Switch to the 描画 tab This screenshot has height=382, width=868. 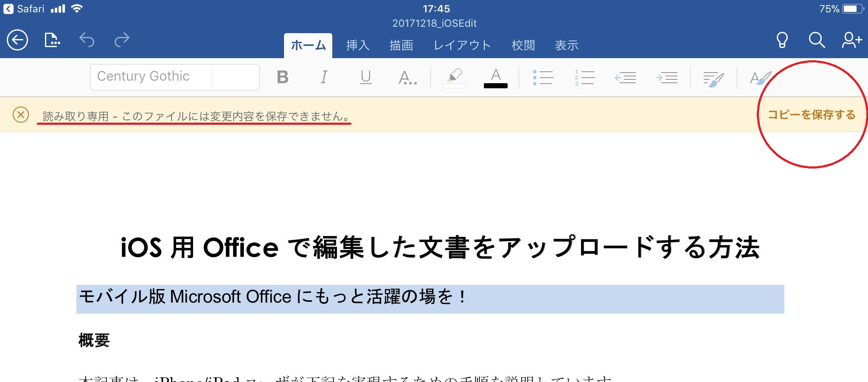(401, 45)
